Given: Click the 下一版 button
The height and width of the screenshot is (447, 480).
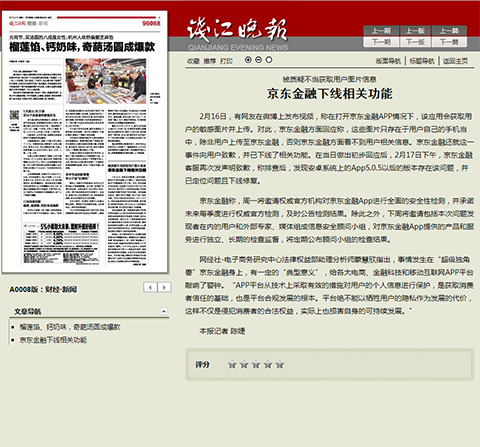Looking at the screenshot, I should coord(415,42).
